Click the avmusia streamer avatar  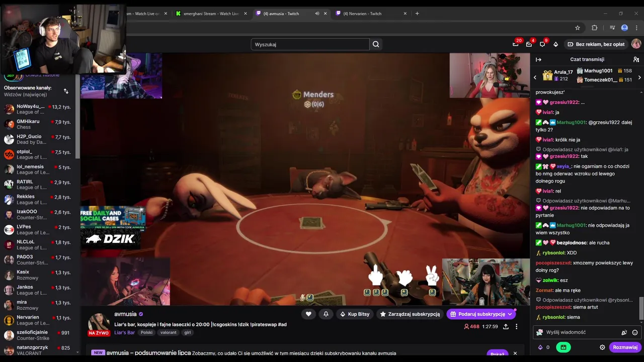99,323
